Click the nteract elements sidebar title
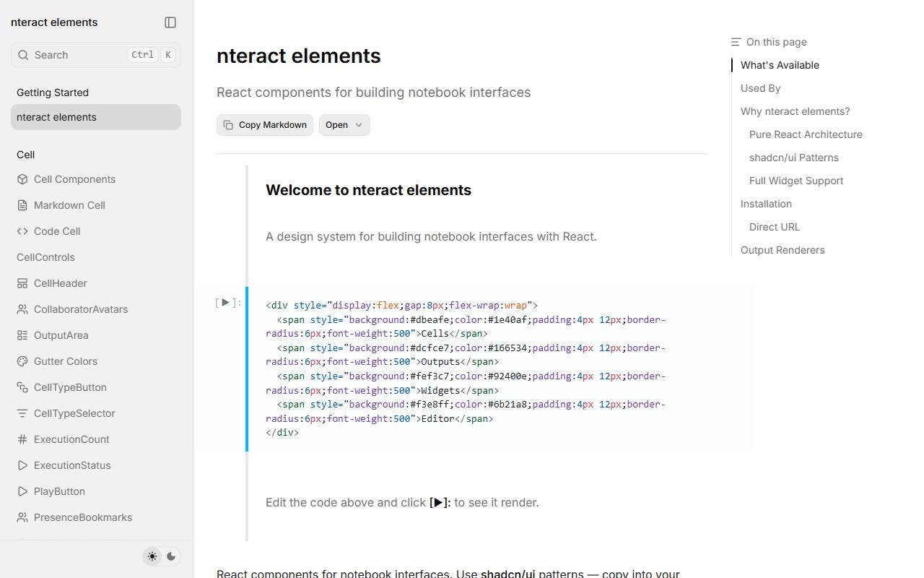Viewport: 924px width, 578px height. point(54,22)
